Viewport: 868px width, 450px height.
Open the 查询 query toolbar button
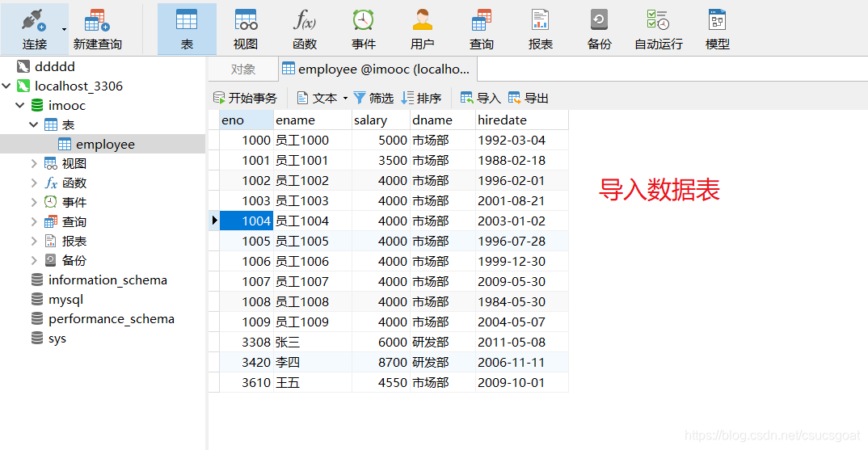(482, 29)
